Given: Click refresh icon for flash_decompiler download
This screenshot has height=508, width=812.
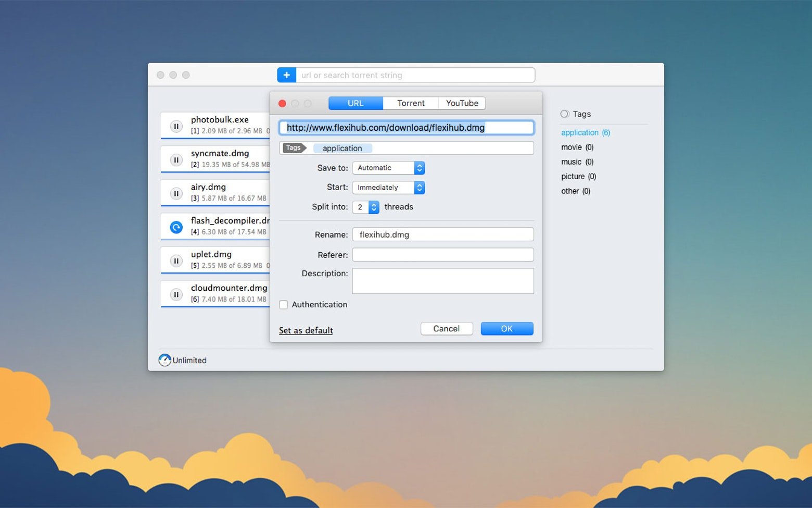Looking at the screenshot, I should pyautogui.click(x=176, y=227).
